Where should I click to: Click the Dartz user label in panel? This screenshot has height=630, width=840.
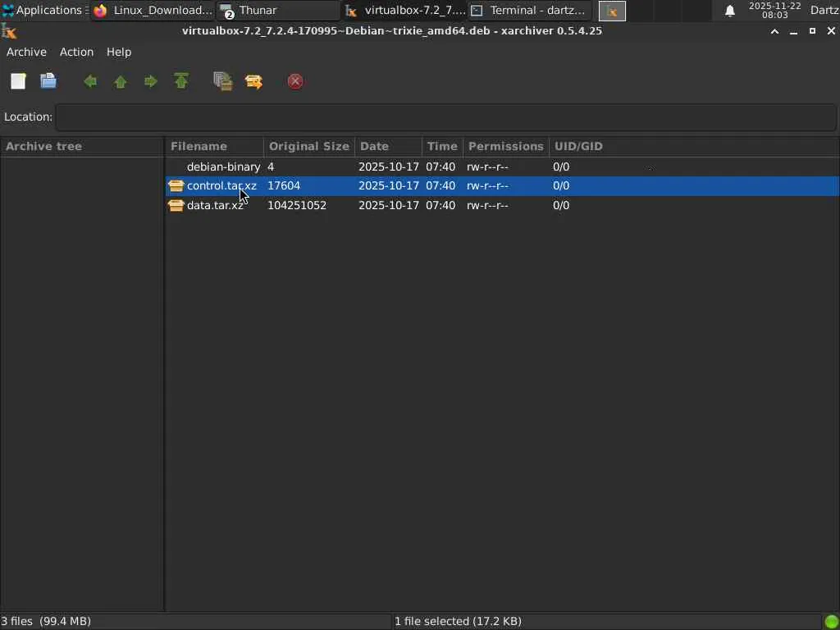(x=824, y=10)
